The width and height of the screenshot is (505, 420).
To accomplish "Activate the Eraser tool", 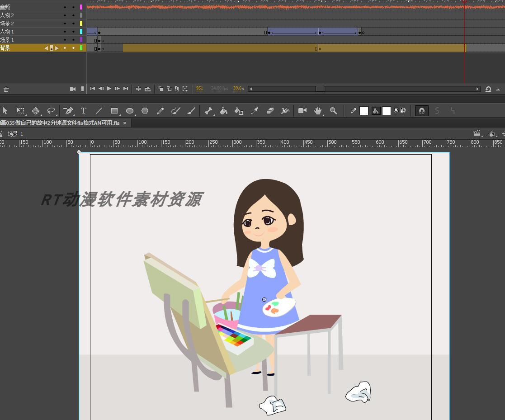I will pyautogui.click(x=270, y=111).
